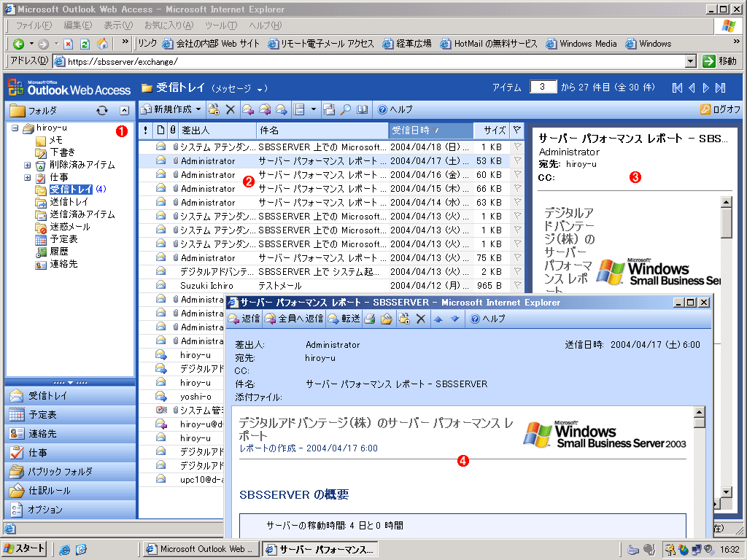Go to first page of messages
The width and height of the screenshot is (747, 560).
click(677, 87)
